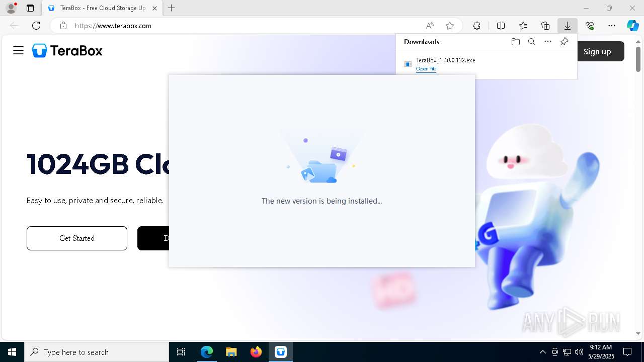The width and height of the screenshot is (644, 362).
Task: Click the Read aloud icon
Action: pyautogui.click(x=430, y=26)
